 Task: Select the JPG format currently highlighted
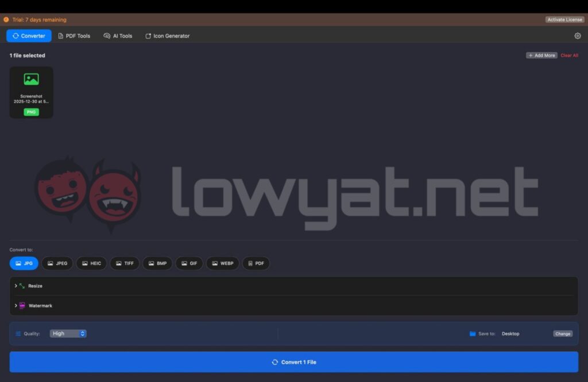[24, 263]
